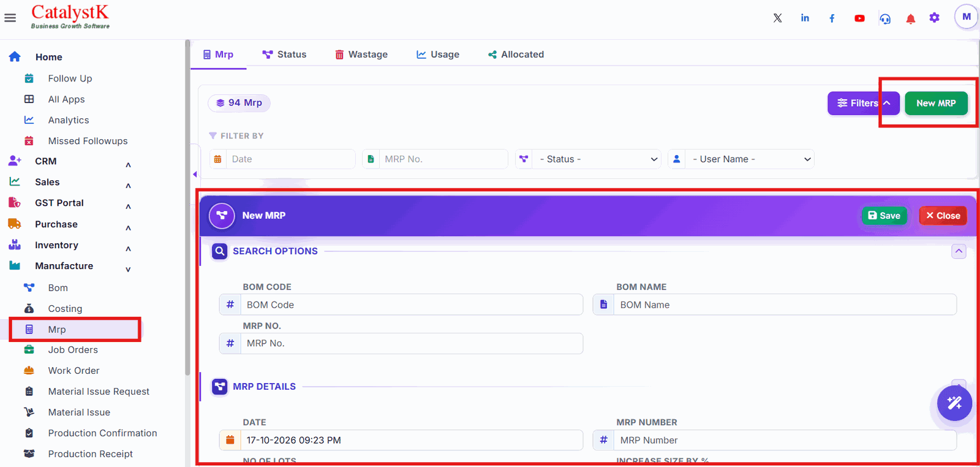Go to Analytics in the sidebar
Viewport: 980px width, 467px height.
click(x=69, y=120)
